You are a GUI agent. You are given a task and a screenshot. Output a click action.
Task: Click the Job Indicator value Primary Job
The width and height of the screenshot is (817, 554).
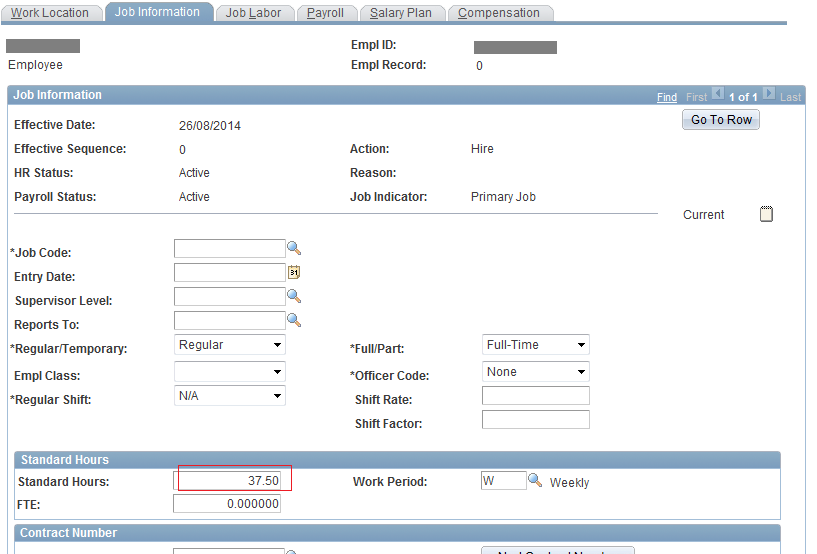point(503,197)
